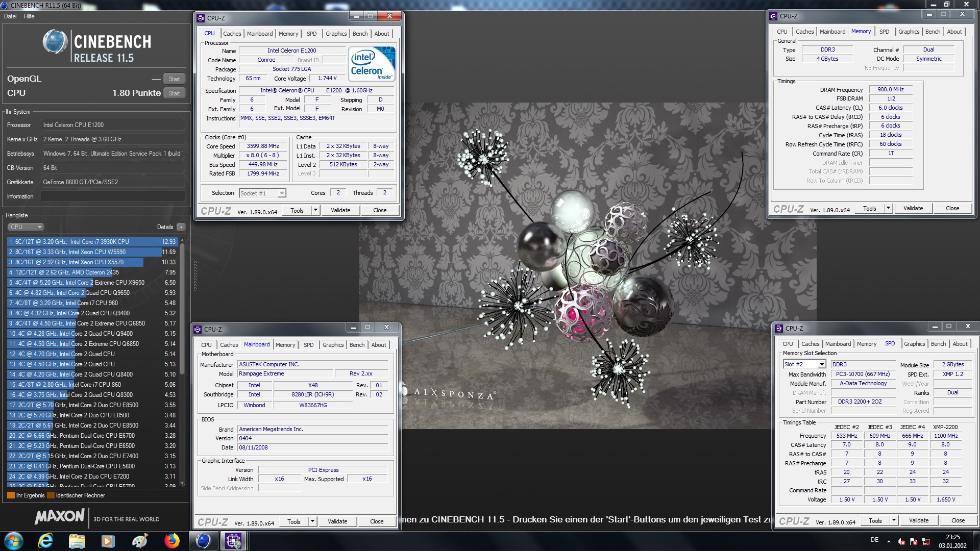
Task: Open the Tools dropdown arrow in Mainboard window
Action: pyautogui.click(x=312, y=521)
